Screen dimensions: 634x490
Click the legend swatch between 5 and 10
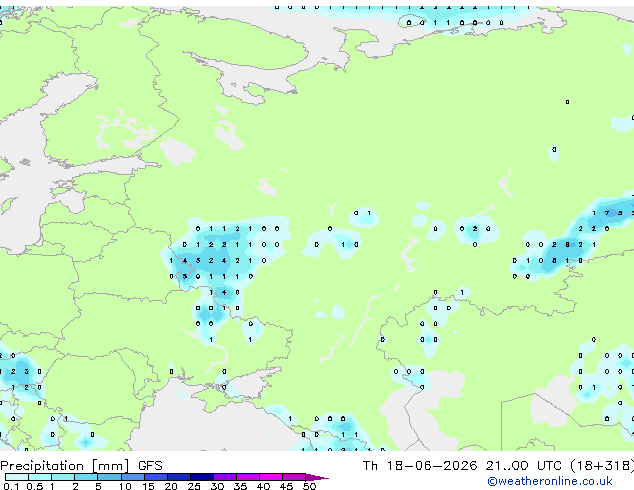point(110,477)
